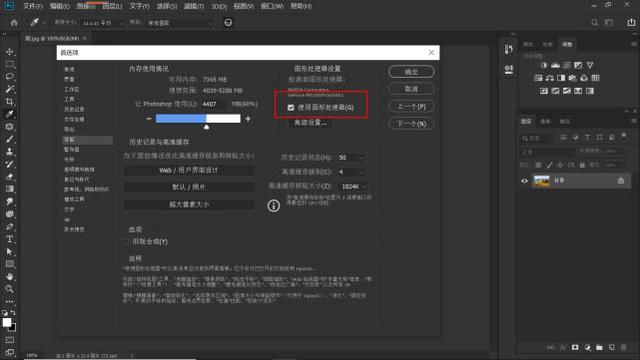Select 暂存盘 in preferences sidebar
640x360 pixels.
[72, 149]
